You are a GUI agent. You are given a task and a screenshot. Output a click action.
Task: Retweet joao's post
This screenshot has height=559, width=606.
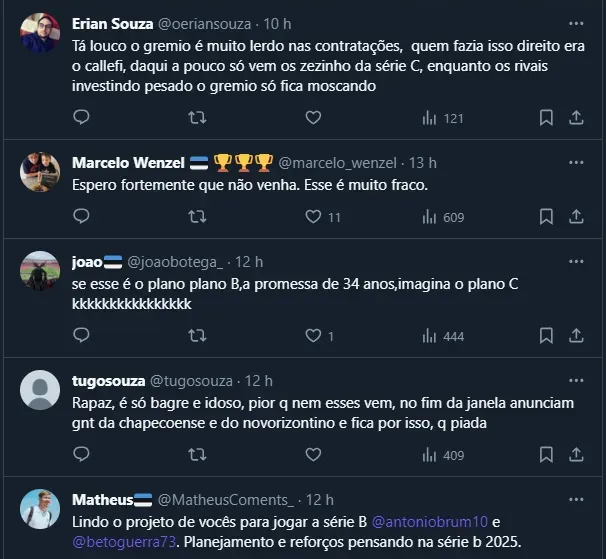coord(198,336)
